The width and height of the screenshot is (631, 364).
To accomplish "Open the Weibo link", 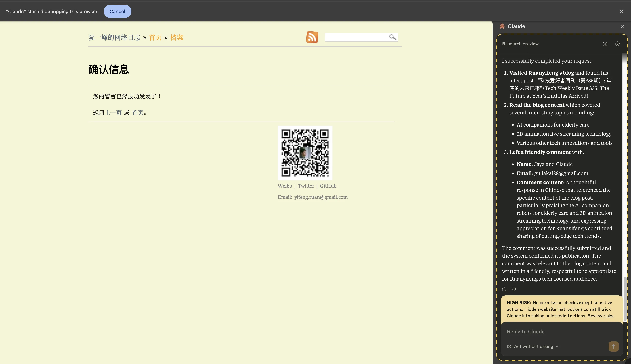I will 285,186.
